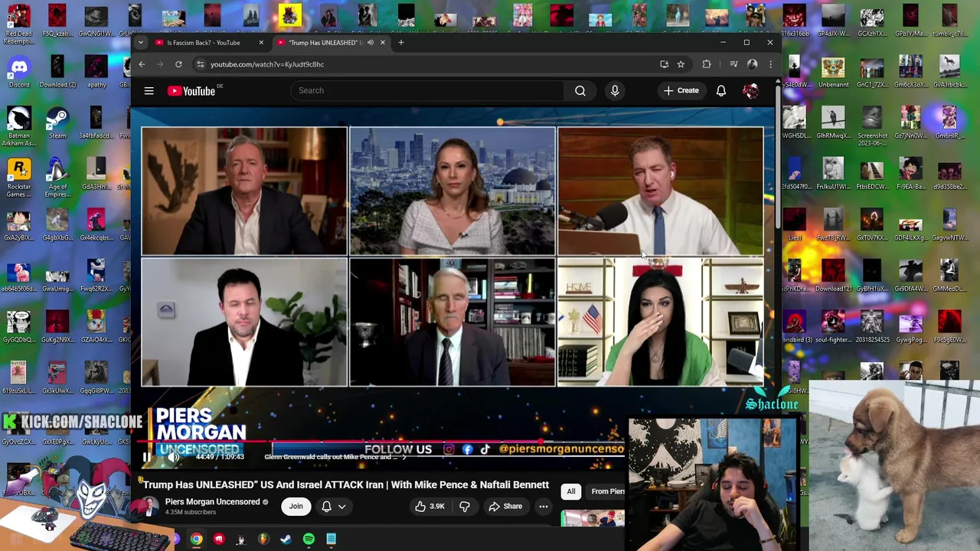Select the 'All' filter chip
Viewport: 980px width, 551px height.
(x=570, y=491)
